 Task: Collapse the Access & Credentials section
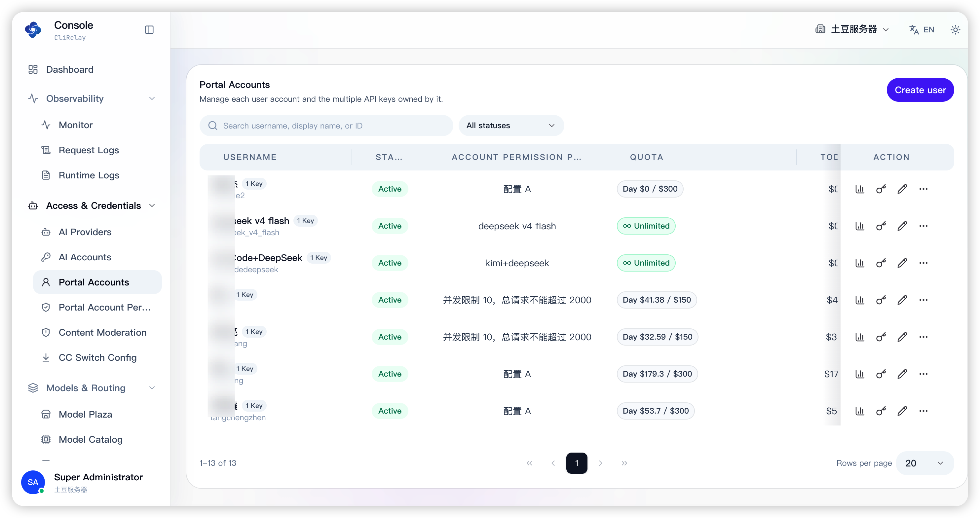[x=91, y=206]
